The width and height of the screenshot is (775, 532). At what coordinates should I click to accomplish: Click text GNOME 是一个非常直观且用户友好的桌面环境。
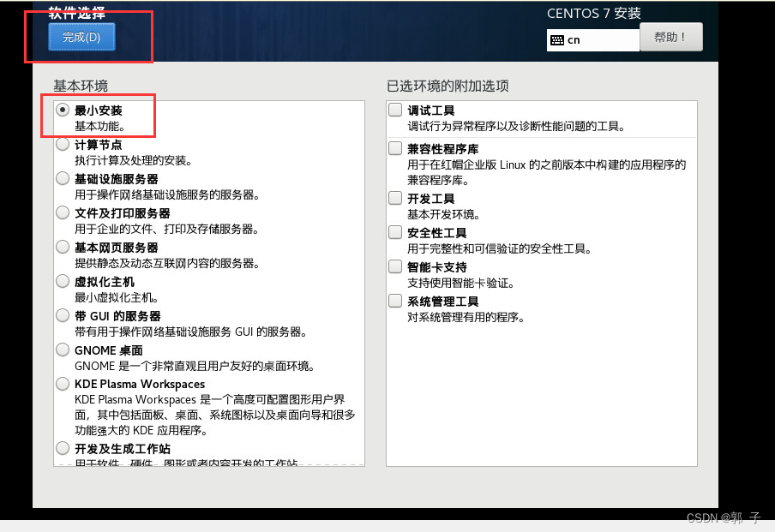click(195, 366)
